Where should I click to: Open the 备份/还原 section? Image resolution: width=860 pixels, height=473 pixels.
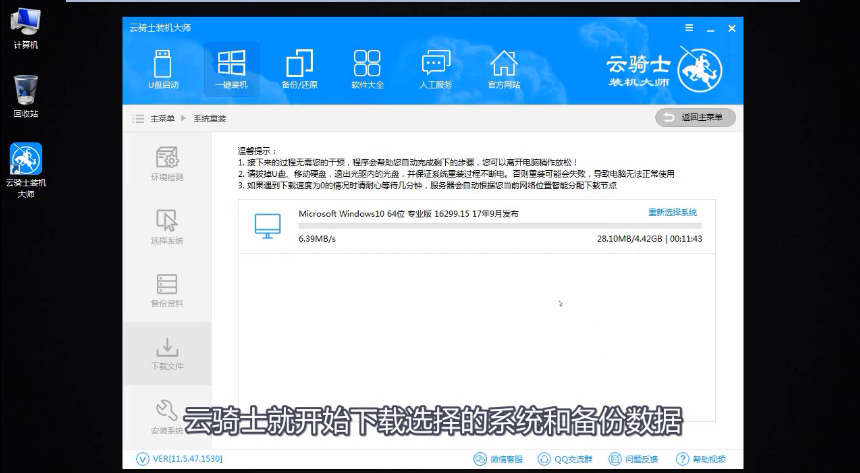299,69
